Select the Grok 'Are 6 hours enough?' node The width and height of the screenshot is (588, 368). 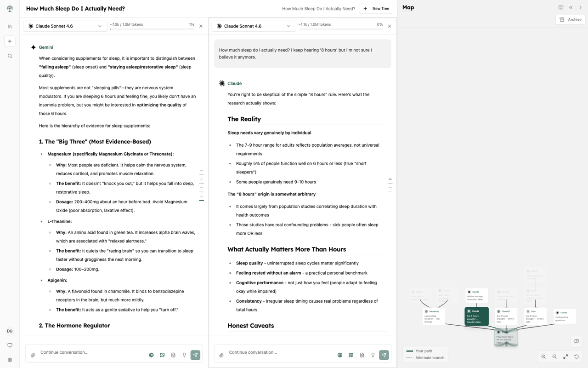pos(535,316)
